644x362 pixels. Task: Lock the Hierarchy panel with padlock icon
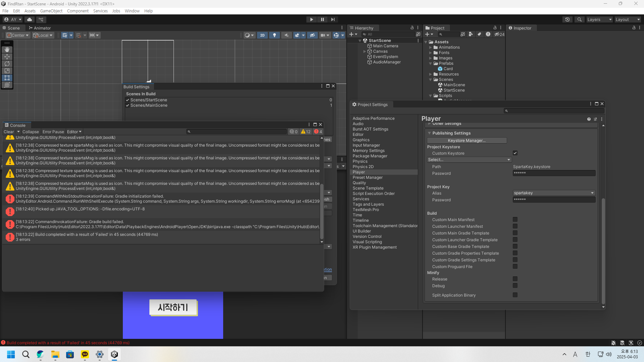tap(412, 28)
